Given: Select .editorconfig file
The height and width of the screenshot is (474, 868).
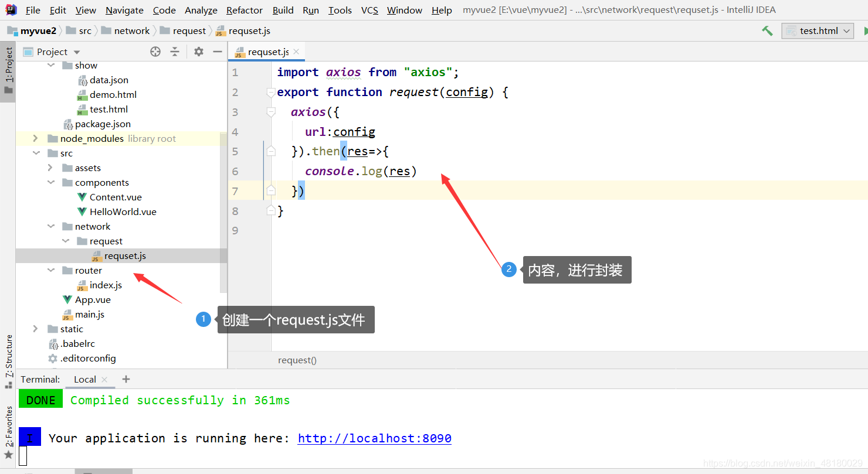Looking at the screenshot, I should (x=88, y=358).
